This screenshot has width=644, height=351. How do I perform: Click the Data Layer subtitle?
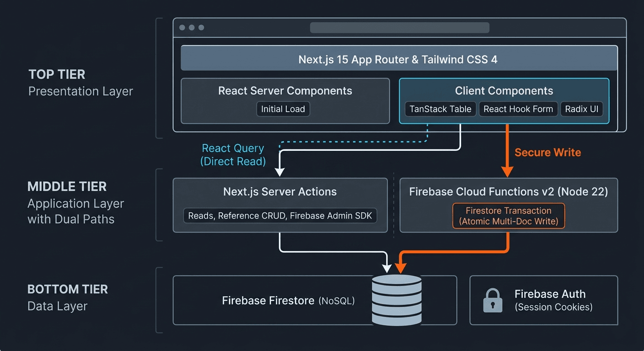pos(57,306)
